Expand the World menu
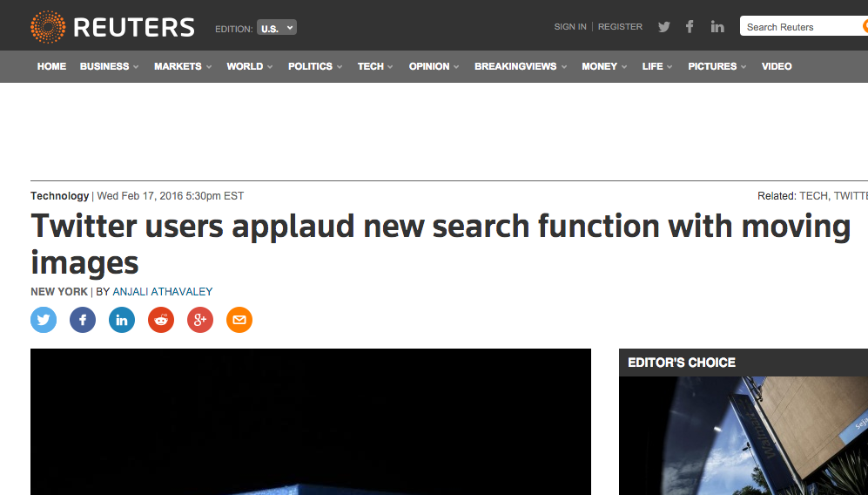 [x=250, y=66]
